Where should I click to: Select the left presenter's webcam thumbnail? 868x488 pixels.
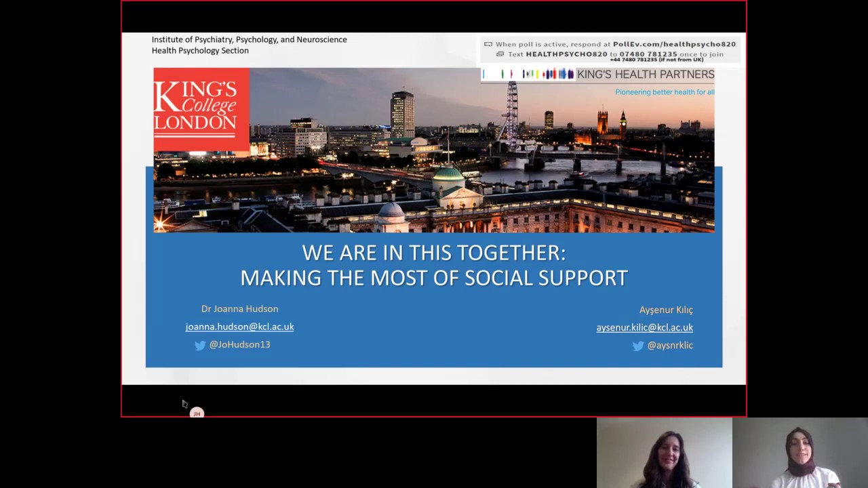coord(665,453)
